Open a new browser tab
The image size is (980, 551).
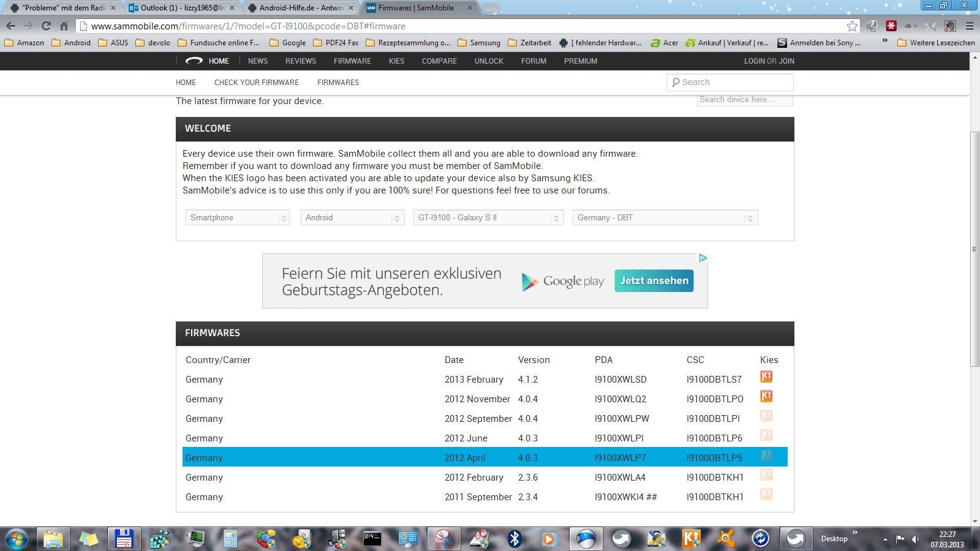tap(491, 8)
